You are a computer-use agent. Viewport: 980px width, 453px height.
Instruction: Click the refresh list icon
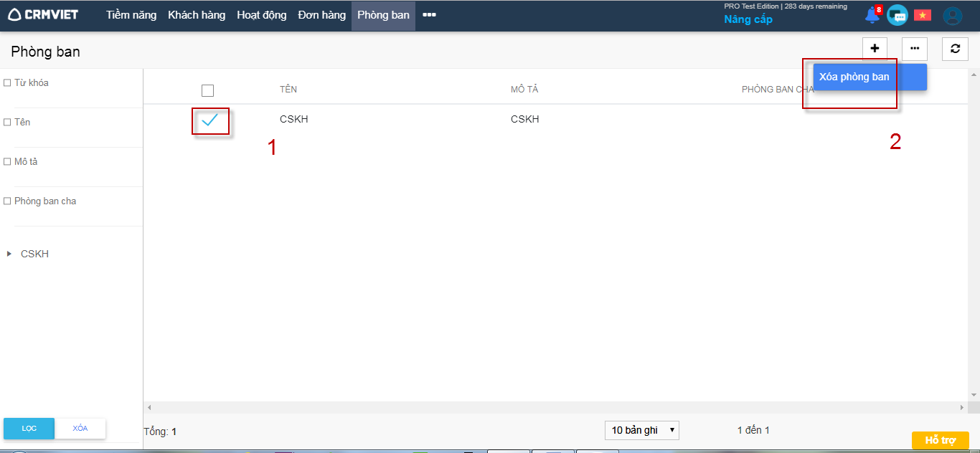tap(955, 49)
